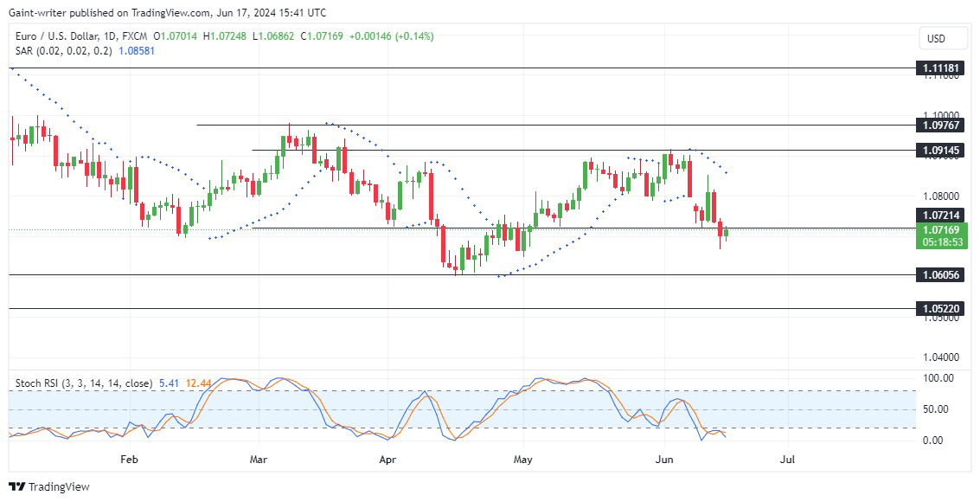Click the Jul label on the time axis
Screen dimensions: 980x502
coord(788,460)
